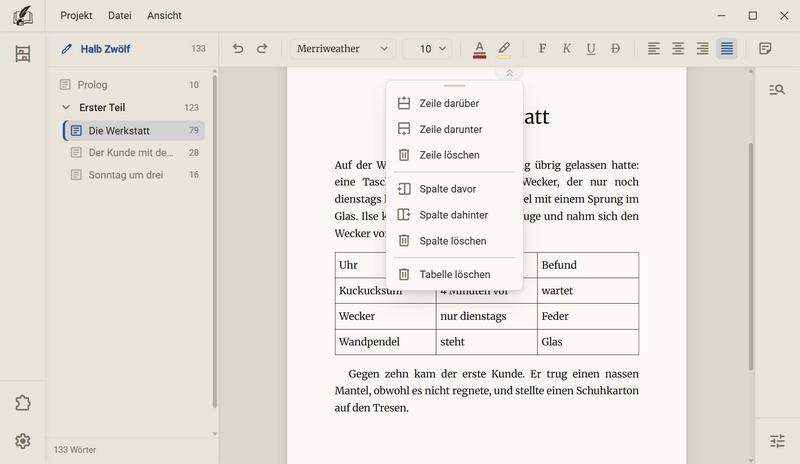This screenshot has width=800, height=464.
Task: Open the highlighter color tool
Action: pyautogui.click(x=504, y=49)
